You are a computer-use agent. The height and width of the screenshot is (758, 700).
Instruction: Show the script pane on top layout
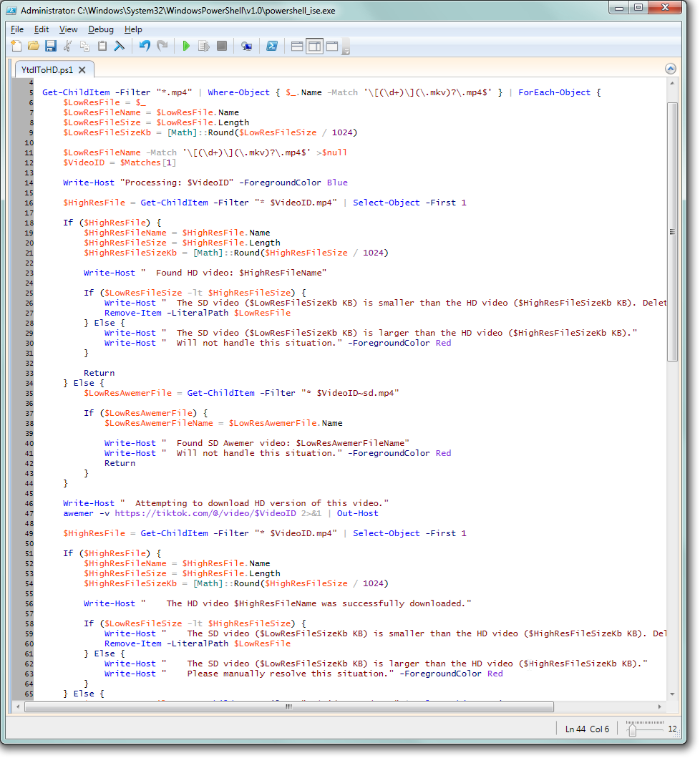click(297, 47)
